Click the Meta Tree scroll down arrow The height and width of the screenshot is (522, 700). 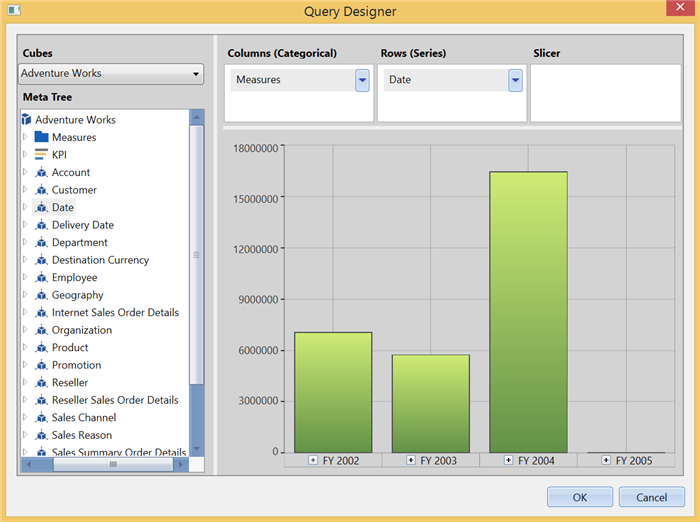click(196, 449)
